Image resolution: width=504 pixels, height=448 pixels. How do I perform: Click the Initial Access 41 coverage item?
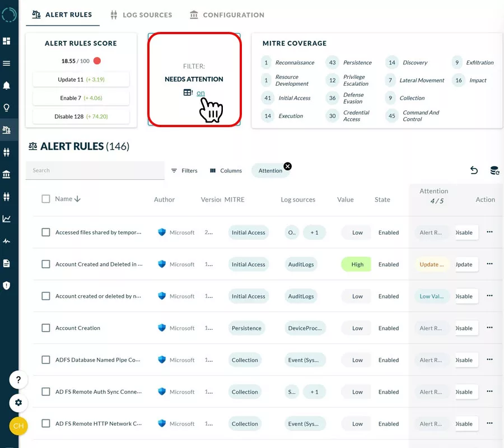click(x=286, y=98)
